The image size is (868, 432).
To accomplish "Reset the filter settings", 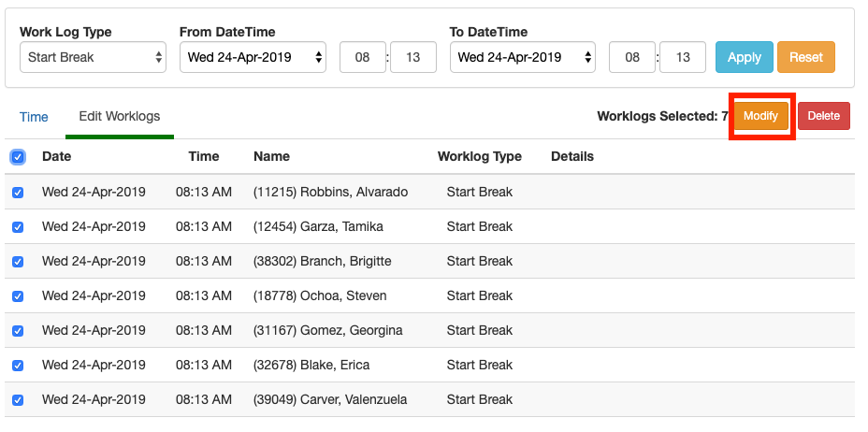I will [806, 57].
